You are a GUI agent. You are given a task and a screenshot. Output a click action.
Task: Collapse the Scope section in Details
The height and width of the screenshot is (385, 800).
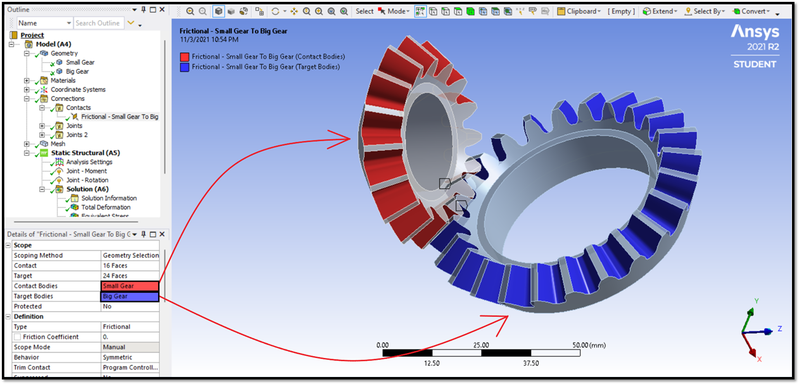tap(8, 245)
